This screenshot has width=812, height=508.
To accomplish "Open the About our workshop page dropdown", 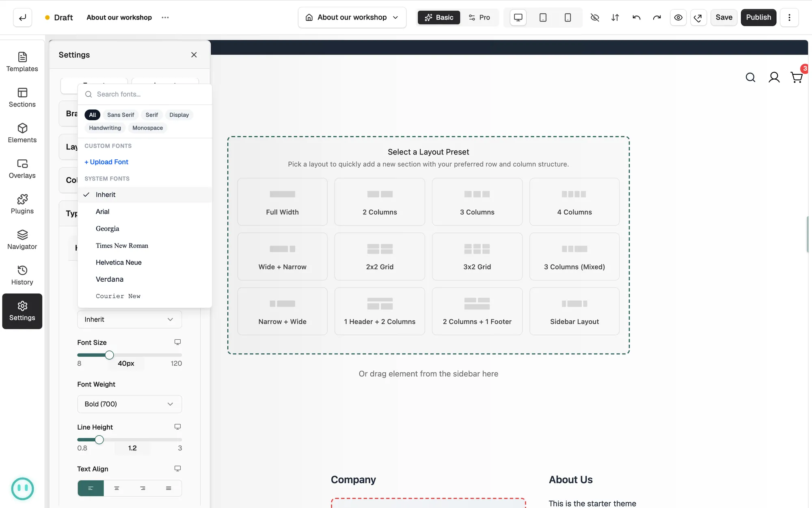I will coord(352,17).
